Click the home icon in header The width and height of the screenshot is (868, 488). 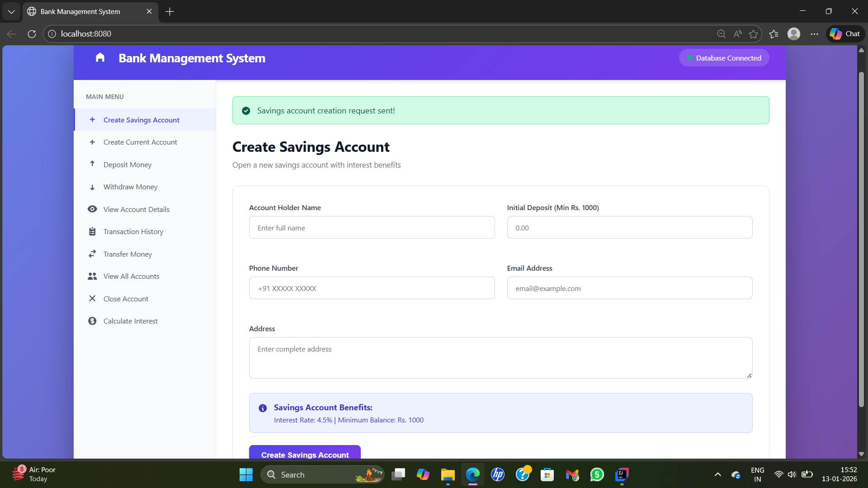[x=100, y=58]
